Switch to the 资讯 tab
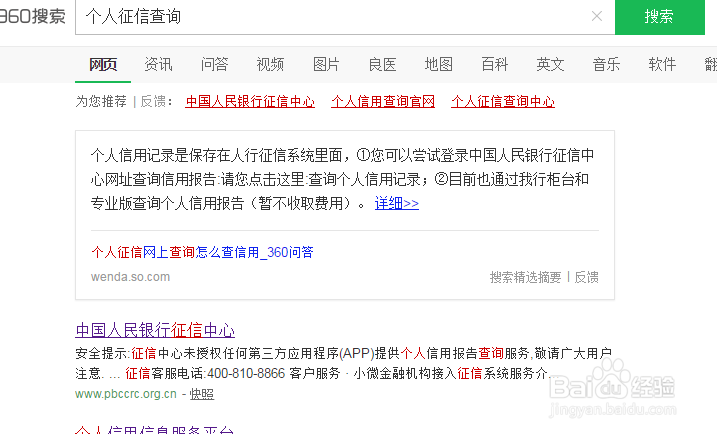This screenshot has height=434, width=717. pyautogui.click(x=158, y=64)
